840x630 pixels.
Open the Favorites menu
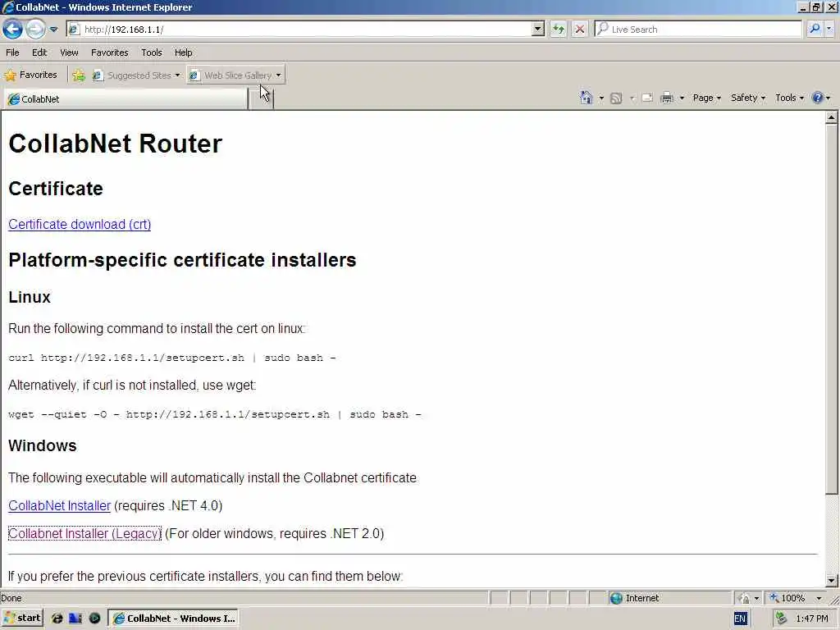pyautogui.click(x=109, y=52)
